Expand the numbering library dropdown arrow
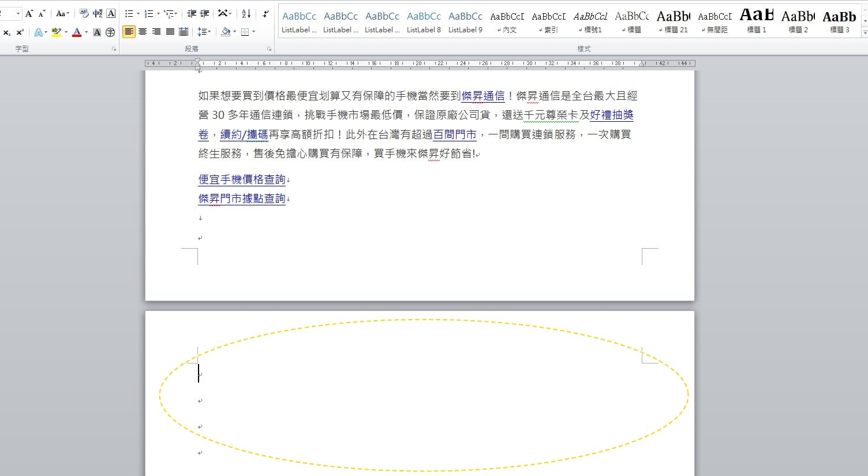The image size is (868, 476). pos(158,14)
